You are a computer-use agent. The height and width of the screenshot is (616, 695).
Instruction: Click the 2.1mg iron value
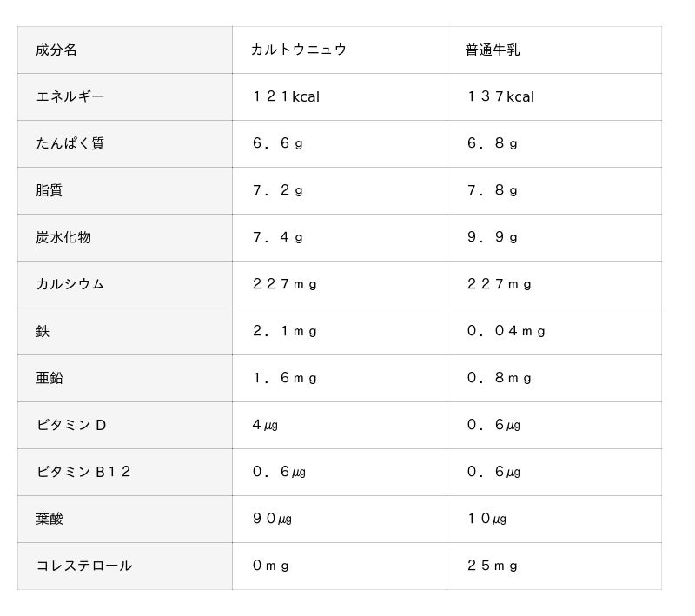pyautogui.click(x=285, y=331)
